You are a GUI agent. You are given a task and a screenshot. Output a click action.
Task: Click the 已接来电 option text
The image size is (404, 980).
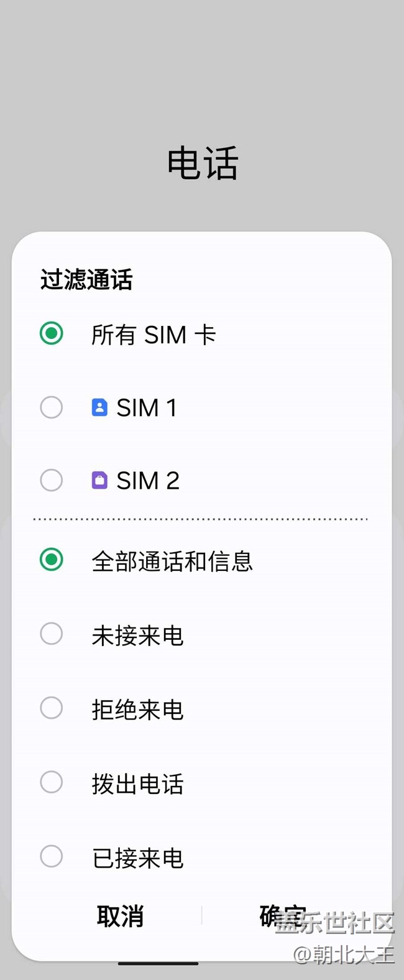137,858
